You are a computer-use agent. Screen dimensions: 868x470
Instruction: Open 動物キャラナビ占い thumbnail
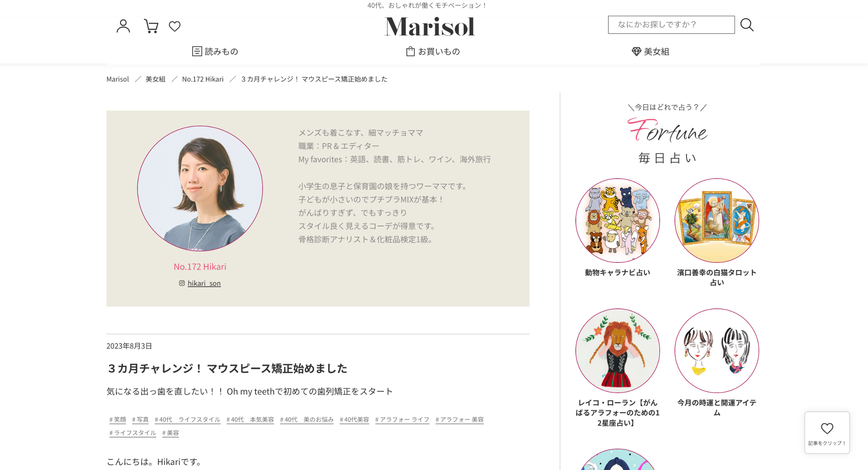point(618,221)
